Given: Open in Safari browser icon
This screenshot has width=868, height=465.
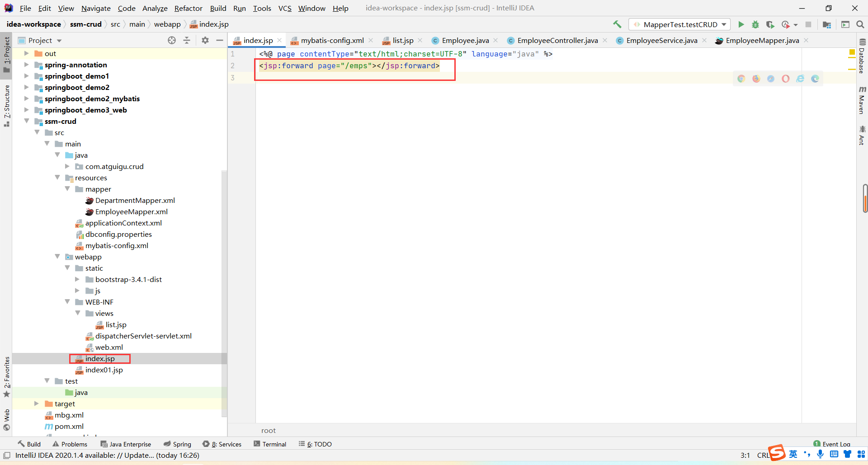Looking at the screenshot, I should pos(771,79).
